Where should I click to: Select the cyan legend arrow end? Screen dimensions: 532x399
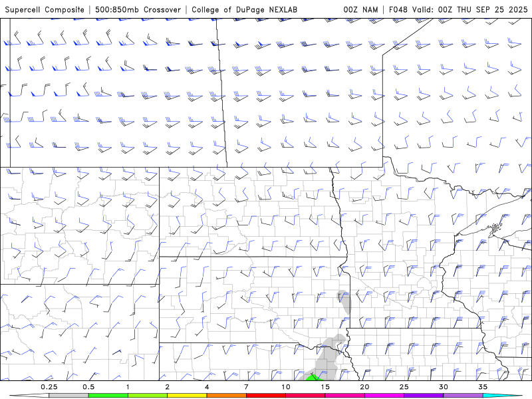pos(503,396)
